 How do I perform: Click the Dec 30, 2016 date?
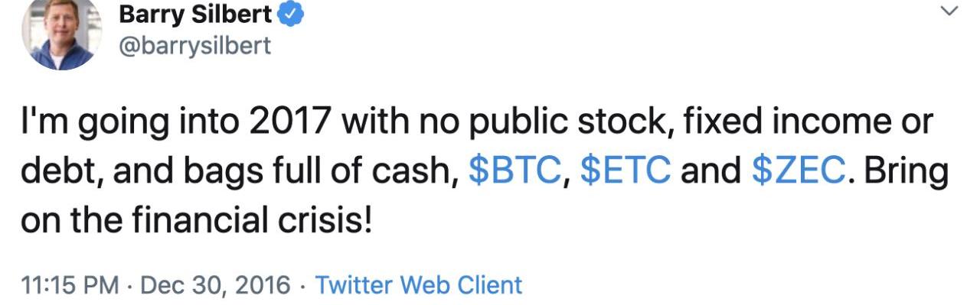pyautogui.click(x=216, y=286)
